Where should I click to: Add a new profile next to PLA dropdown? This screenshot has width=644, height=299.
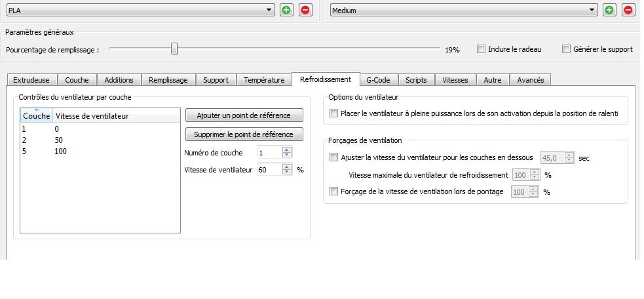pos(286,10)
